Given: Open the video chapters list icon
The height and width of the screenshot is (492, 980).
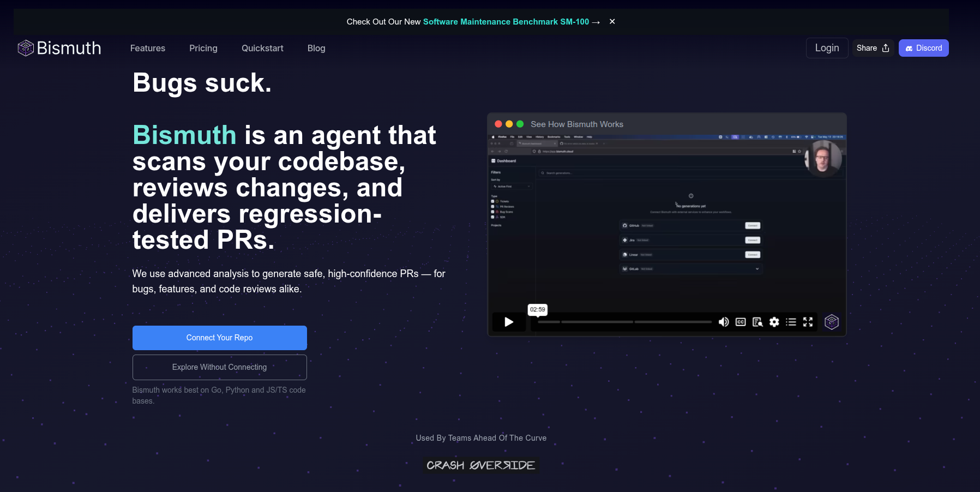Looking at the screenshot, I should click(x=791, y=322).
